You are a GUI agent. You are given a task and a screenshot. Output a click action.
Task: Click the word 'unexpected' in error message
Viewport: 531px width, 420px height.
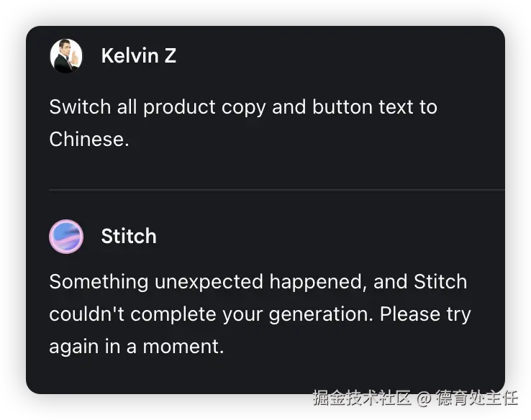coord(209,282)
